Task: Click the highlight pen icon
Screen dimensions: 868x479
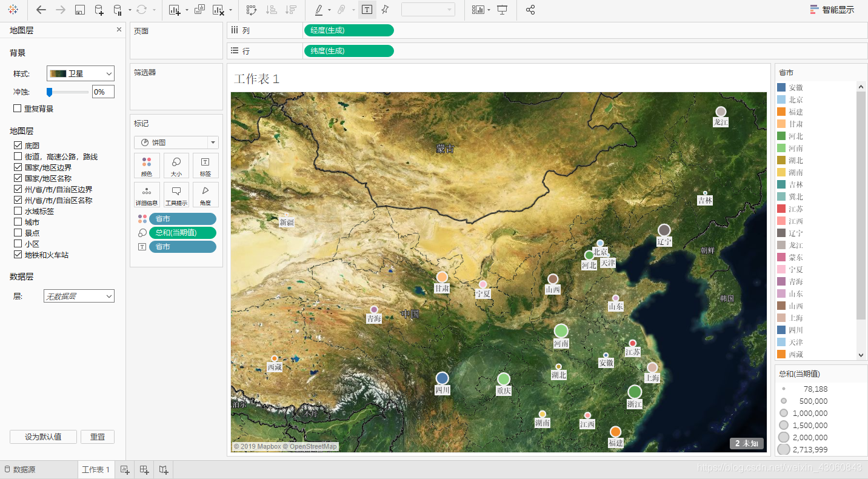Action: tap(319, 10)
